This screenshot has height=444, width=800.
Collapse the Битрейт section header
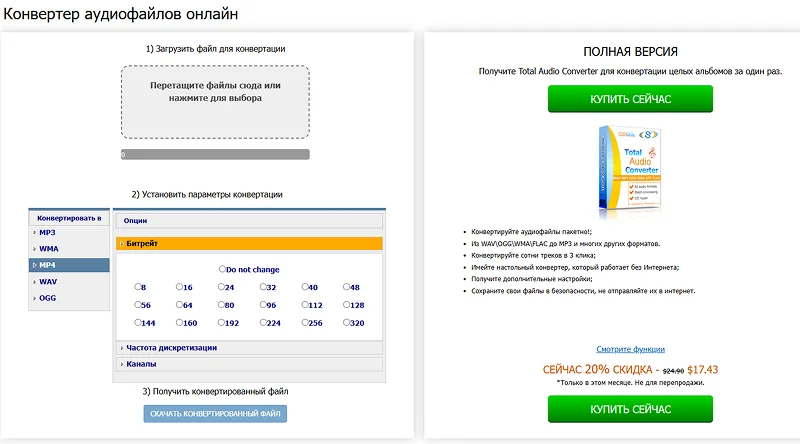click(x=249, y=243)
